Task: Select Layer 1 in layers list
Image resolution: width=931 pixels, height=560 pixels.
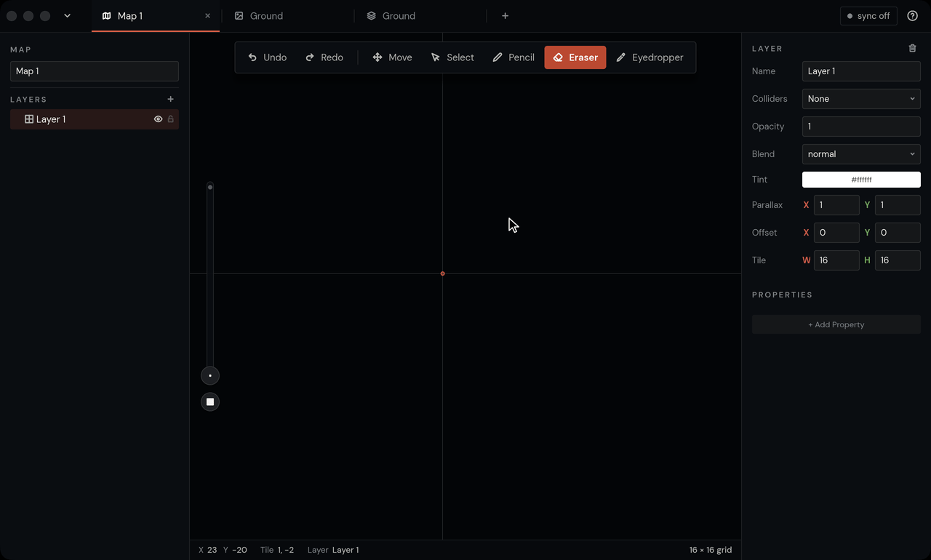Action: pos(95,119)
